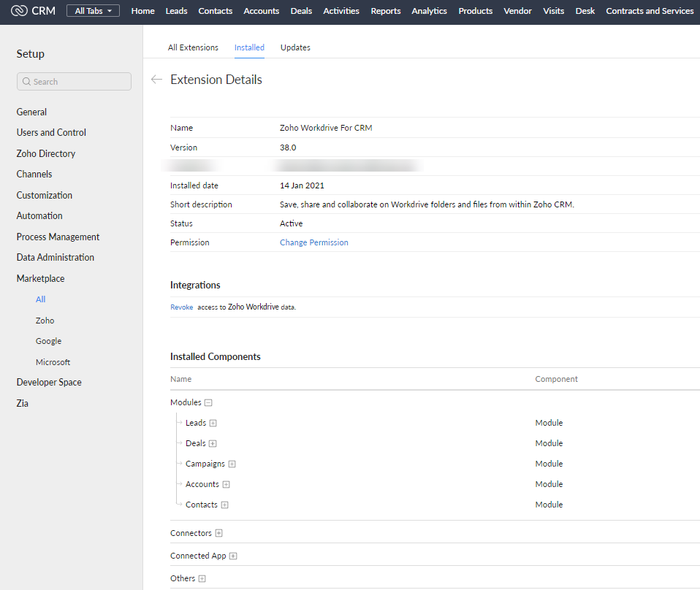Open the Visits tab
Viewport: 700px width, 590px height.
pyautogui.click(x=554, y=11)
